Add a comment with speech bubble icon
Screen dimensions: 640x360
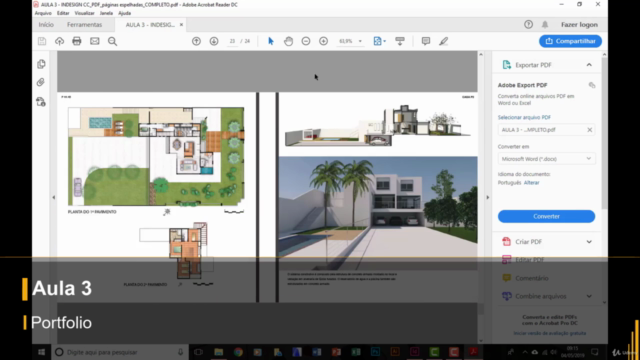tap(426, 41)
